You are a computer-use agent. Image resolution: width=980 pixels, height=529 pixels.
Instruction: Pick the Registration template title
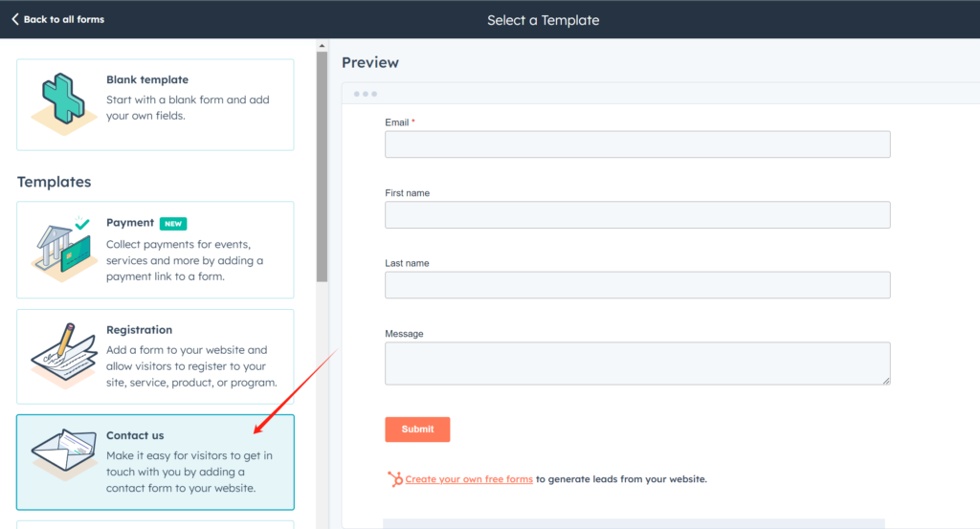point(140,330)
